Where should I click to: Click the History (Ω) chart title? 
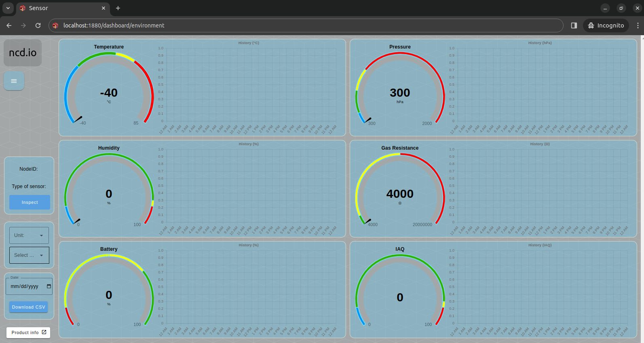[540, 144]
